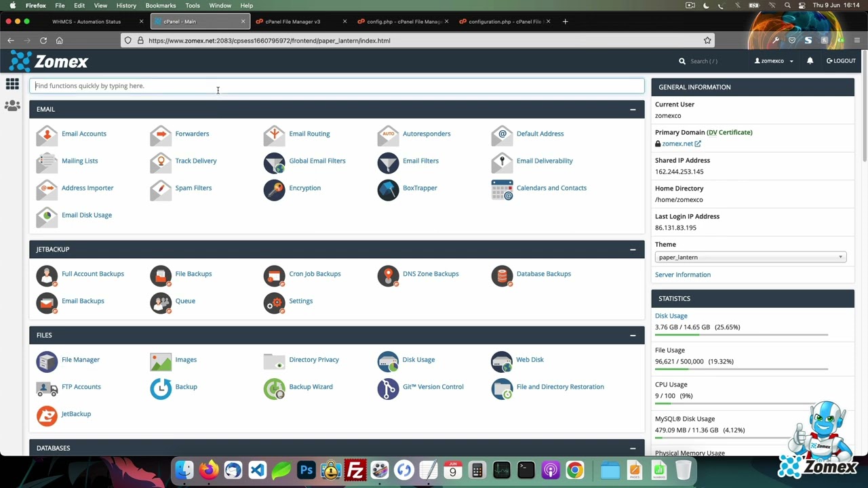Reload the page in Firefox
868x488 pixels.
pos(43,41)
